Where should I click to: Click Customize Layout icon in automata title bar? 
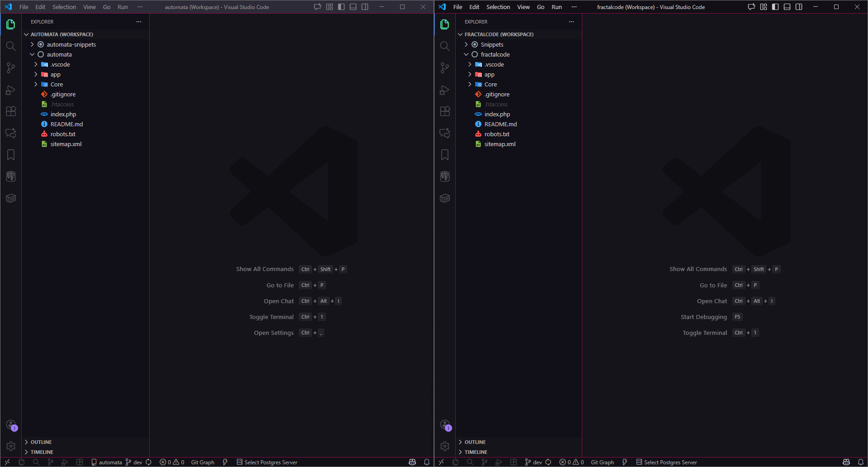pyautogui.click(x=330, y=7)
